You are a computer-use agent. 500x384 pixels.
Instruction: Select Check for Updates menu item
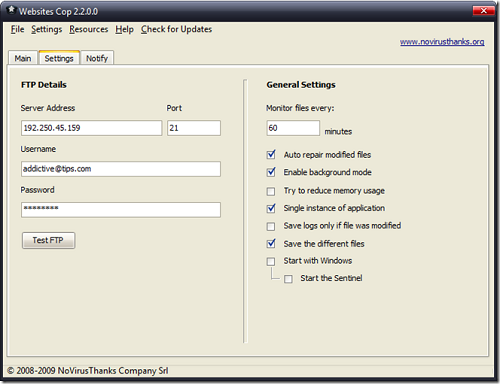tap(176, 29)
